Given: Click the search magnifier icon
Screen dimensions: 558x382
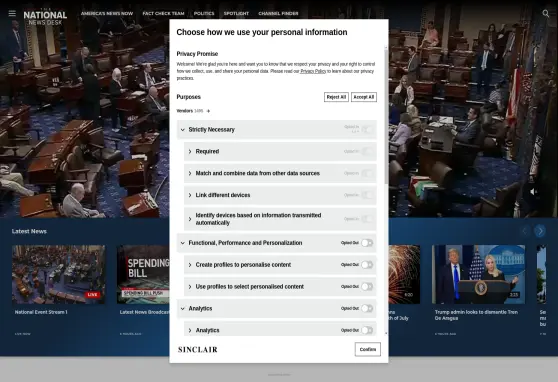Looking at the screenshot, I should (546, 13).
